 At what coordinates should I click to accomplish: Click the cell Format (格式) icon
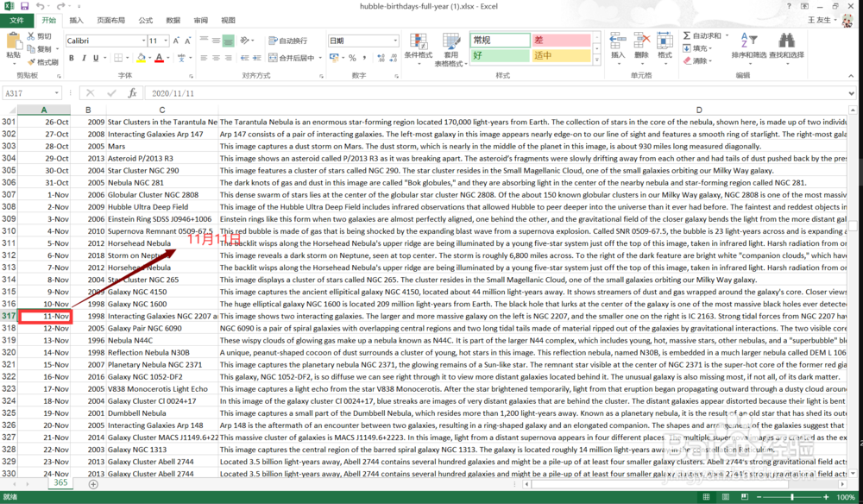[665, 41]
